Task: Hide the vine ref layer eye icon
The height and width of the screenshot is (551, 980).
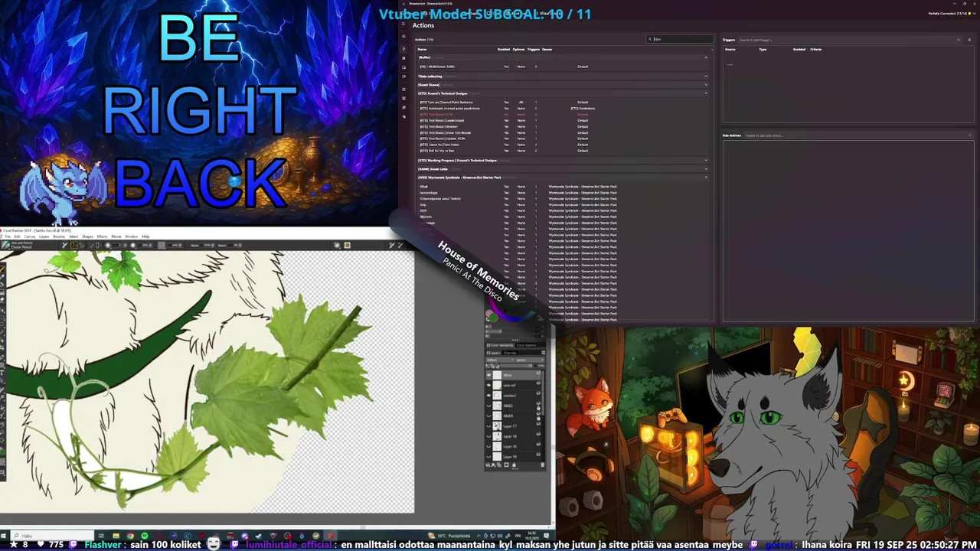Action: tap(488, 386)
